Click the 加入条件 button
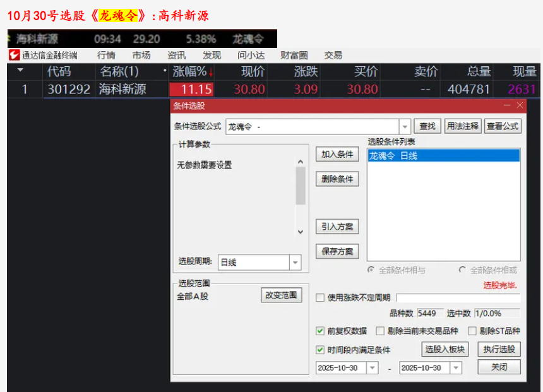This screenshot has width=543, height=392. click(337, 154)
